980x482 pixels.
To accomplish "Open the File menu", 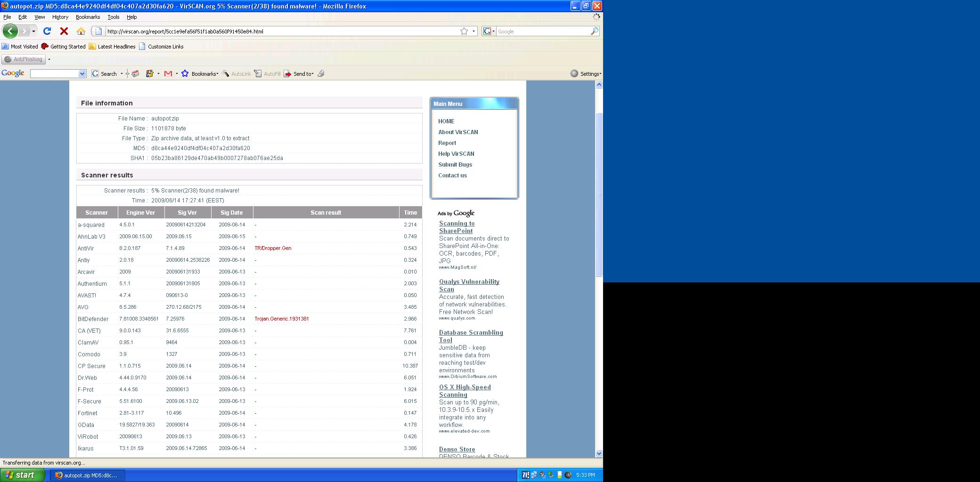I will pyautogui.click(x=7, y=17).
